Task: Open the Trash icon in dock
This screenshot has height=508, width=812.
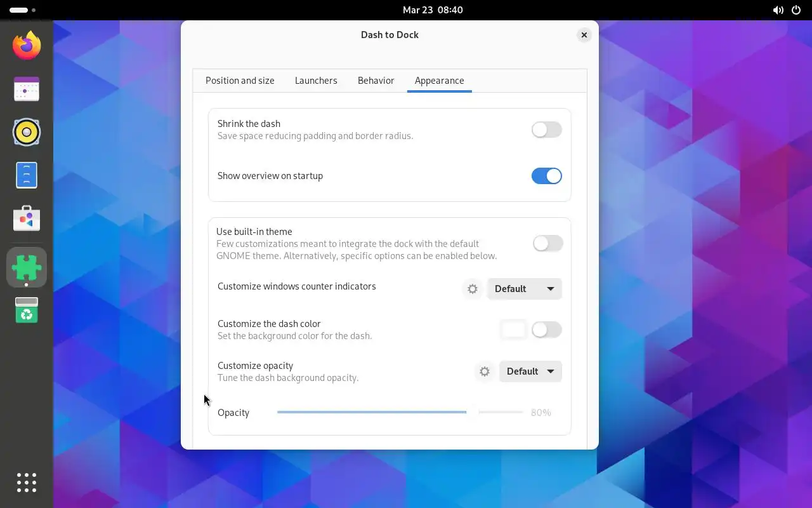Action: (27, 310)
